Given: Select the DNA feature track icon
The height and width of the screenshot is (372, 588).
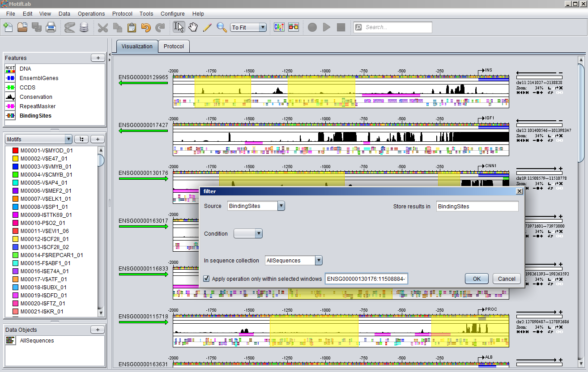Looking at the screenshot, I should pos(10,68).
